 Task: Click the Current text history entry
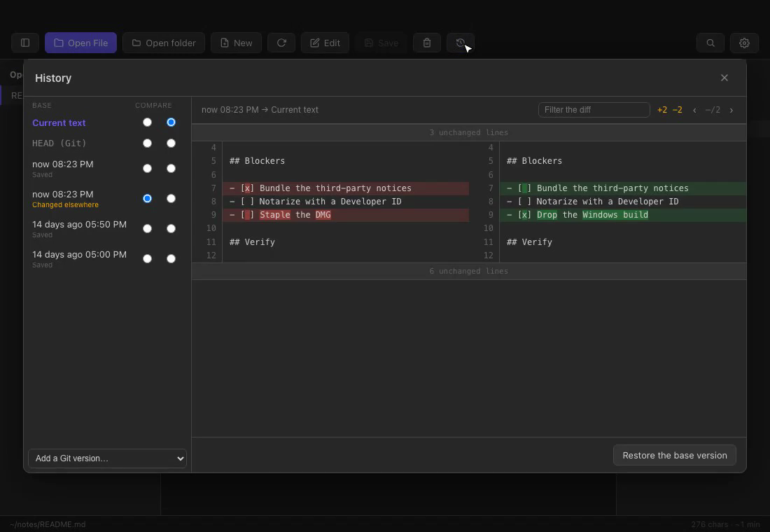click(59, 122)
